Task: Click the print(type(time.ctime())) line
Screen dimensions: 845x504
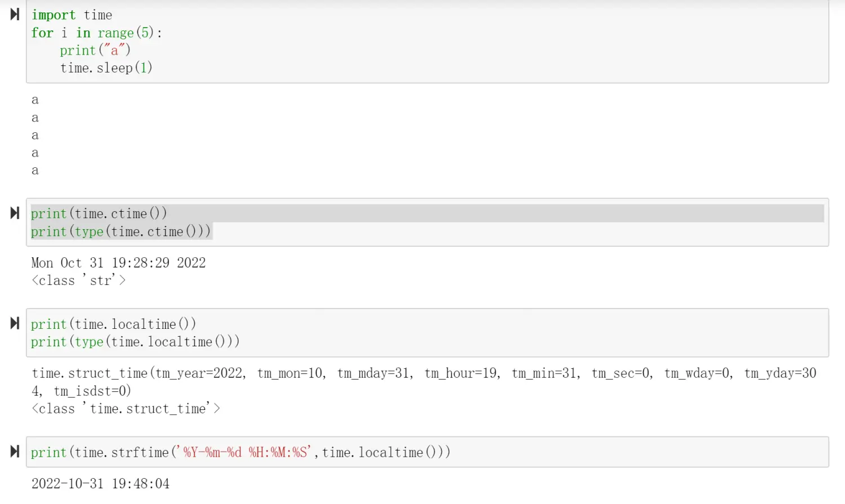Action: pyautogui.click(x=121, y=231)
